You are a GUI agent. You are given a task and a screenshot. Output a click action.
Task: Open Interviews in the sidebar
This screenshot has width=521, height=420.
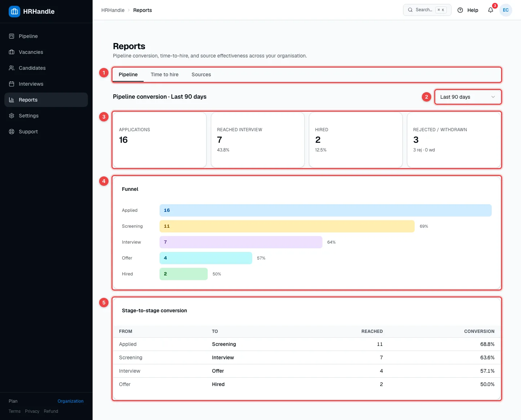46,84
